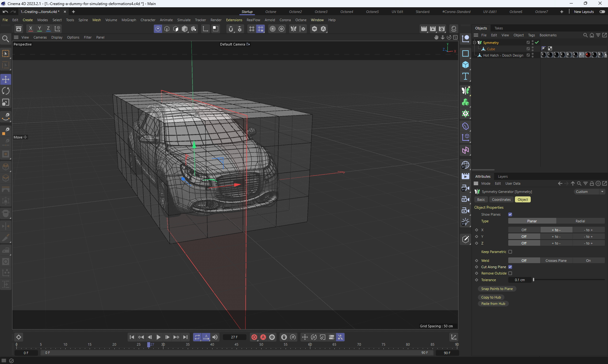Click the record active objects button
Viewport: 608px width, 364px height.
pos(254,337)
